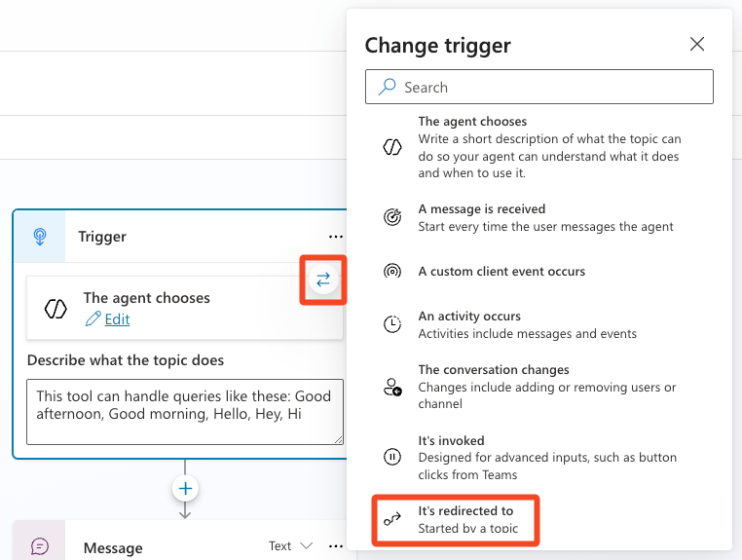Viewport: 742px width, 560px height.
Task: Pick "The conversation changes" trigger
Action: click(548, 386)
